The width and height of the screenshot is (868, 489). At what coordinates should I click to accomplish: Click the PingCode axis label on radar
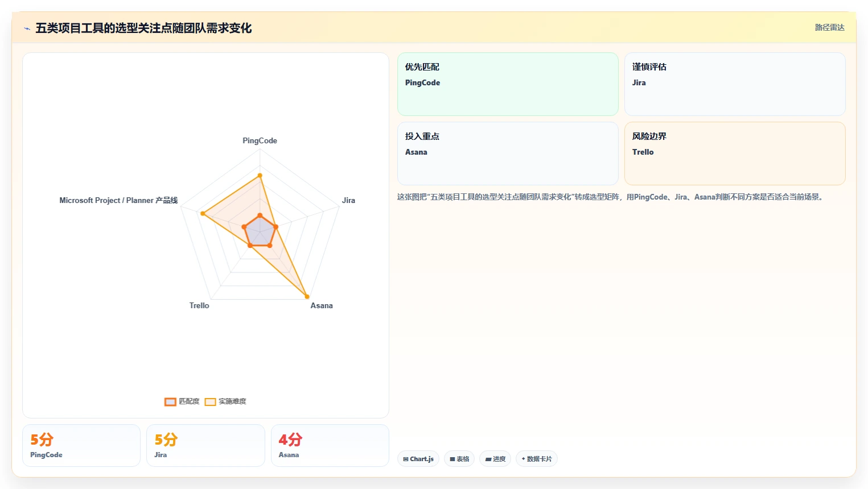pyautogui.click(x=260, y=140)
